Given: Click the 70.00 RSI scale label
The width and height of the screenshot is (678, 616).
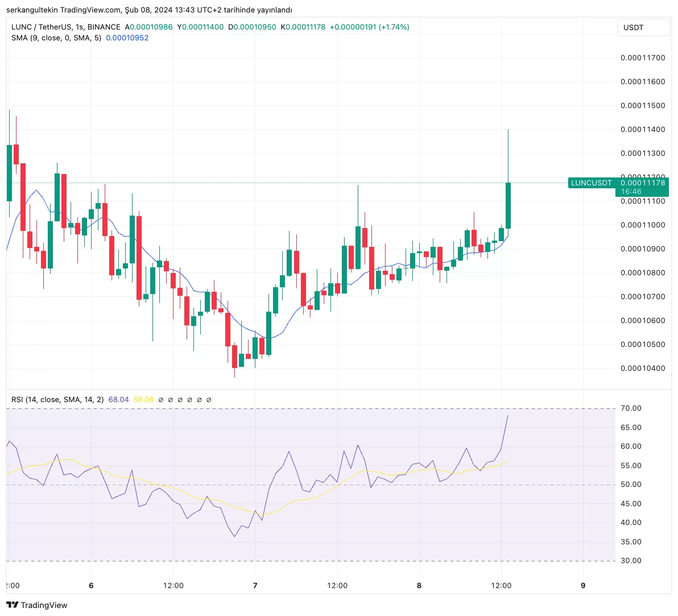Looking at the screenshot, I should pyautogui.click(x=630, y=408).
